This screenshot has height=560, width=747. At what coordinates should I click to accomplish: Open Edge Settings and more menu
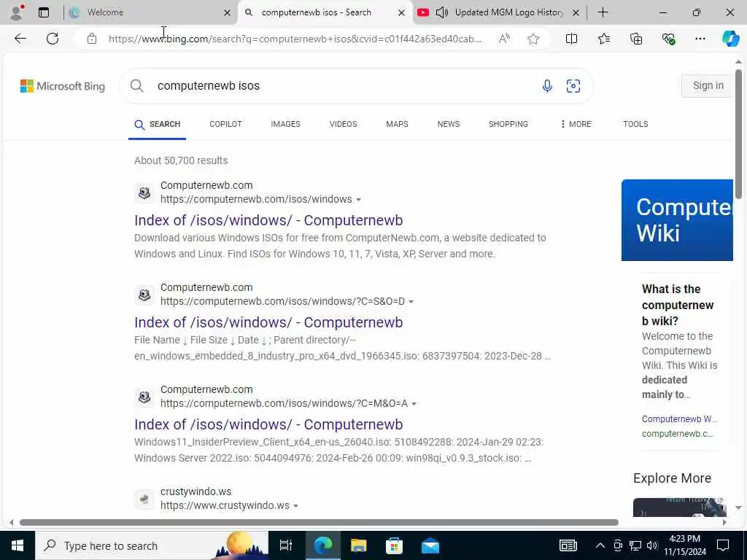pos(700,39)
